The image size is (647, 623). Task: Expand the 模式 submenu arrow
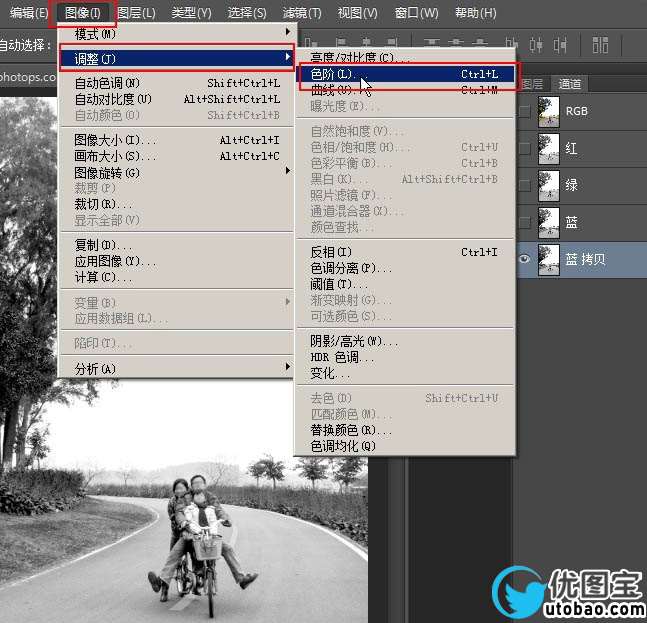point(288,32)
